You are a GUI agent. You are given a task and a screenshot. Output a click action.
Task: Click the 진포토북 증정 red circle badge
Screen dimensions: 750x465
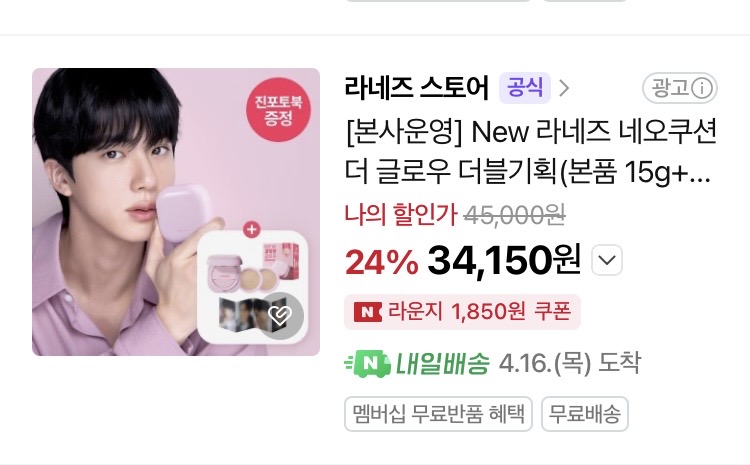(278, 110)
